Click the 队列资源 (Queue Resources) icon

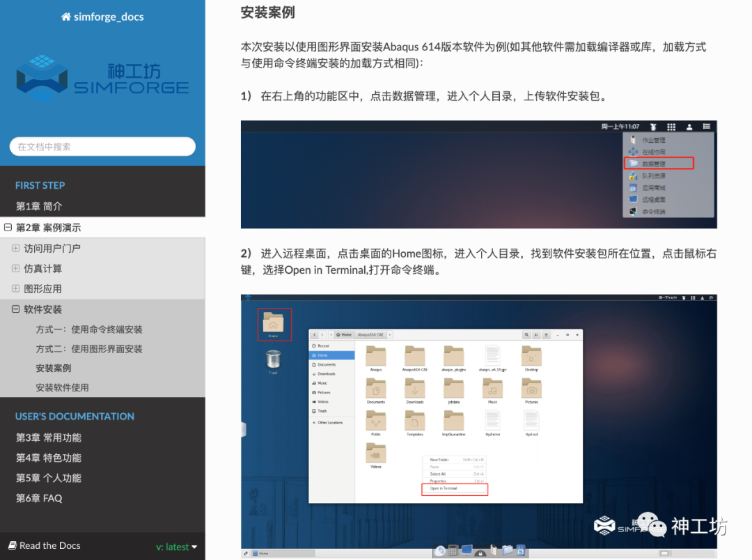point(633,176)
